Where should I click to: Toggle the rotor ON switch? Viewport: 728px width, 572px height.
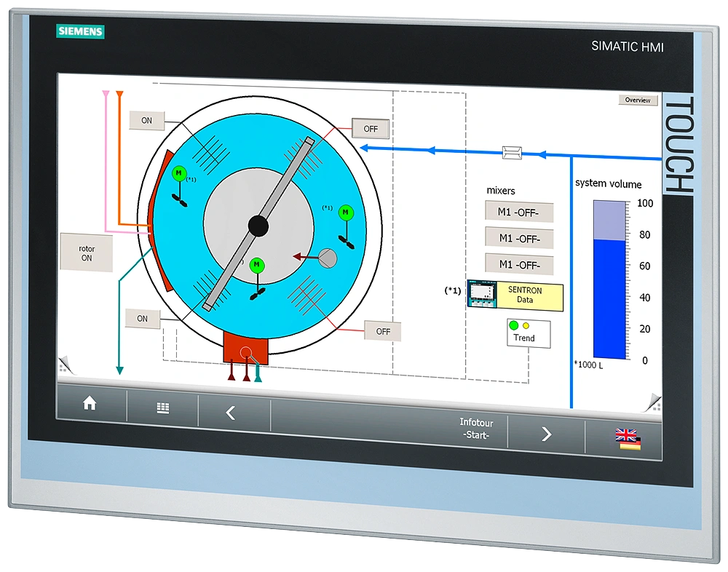pyautogui.click(x=86, y=253)
